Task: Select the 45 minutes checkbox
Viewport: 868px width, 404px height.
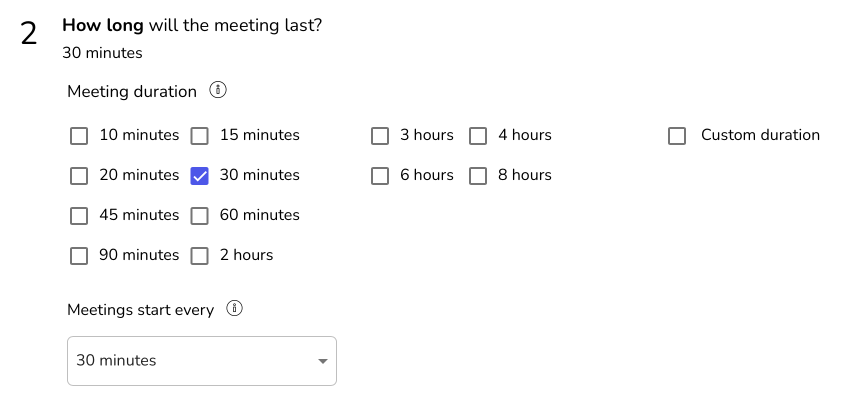Action: [79, 215]
